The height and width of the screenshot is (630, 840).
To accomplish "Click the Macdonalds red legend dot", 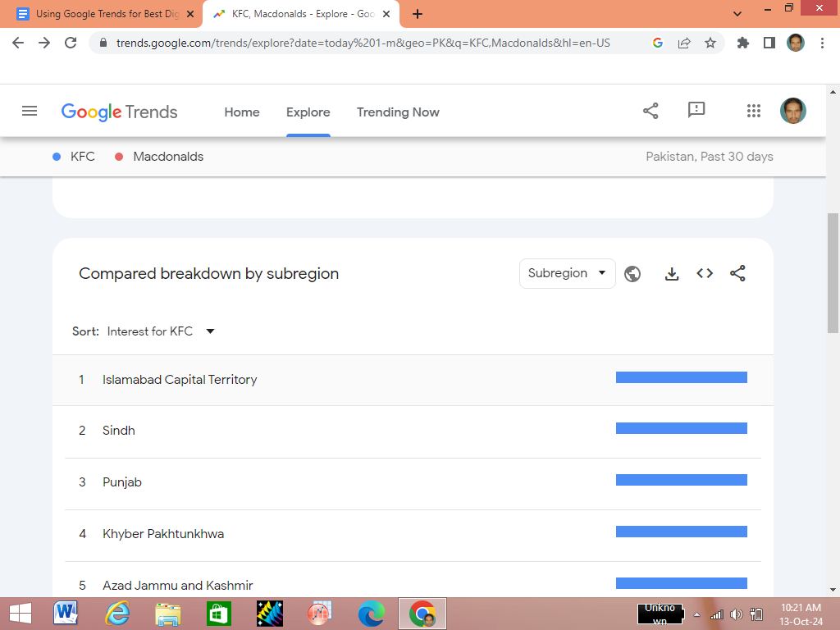I will tap(119, 157).
